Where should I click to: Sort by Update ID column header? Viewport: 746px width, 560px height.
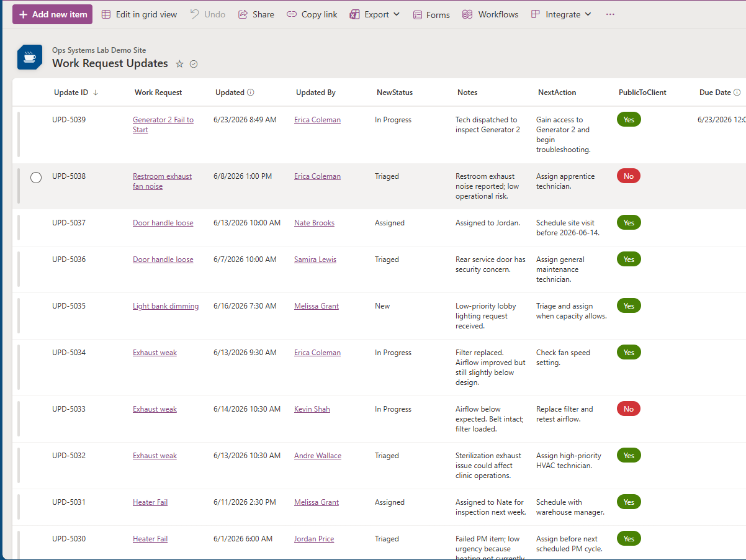click(76, 93)
